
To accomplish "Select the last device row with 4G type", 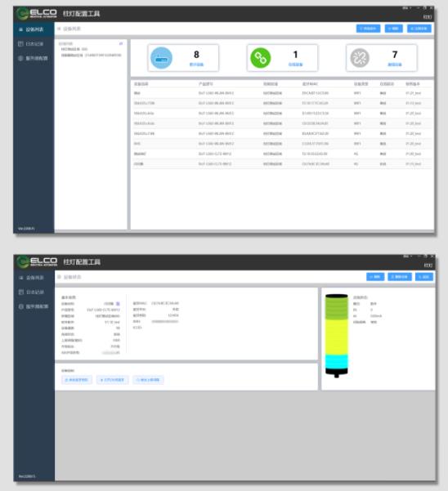I will (x=282, y=163).
